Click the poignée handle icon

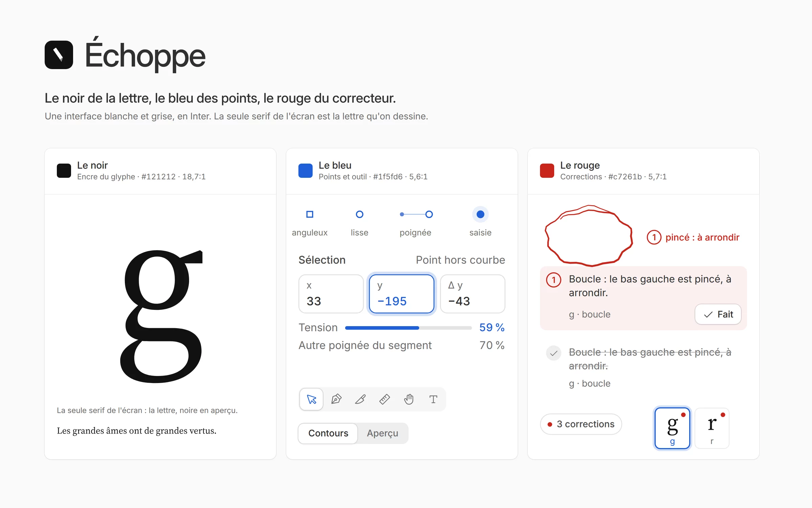point(416,214)
